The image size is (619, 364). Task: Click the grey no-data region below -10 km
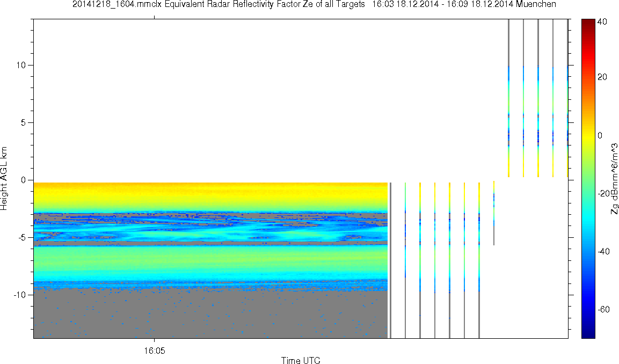point(210,315)
